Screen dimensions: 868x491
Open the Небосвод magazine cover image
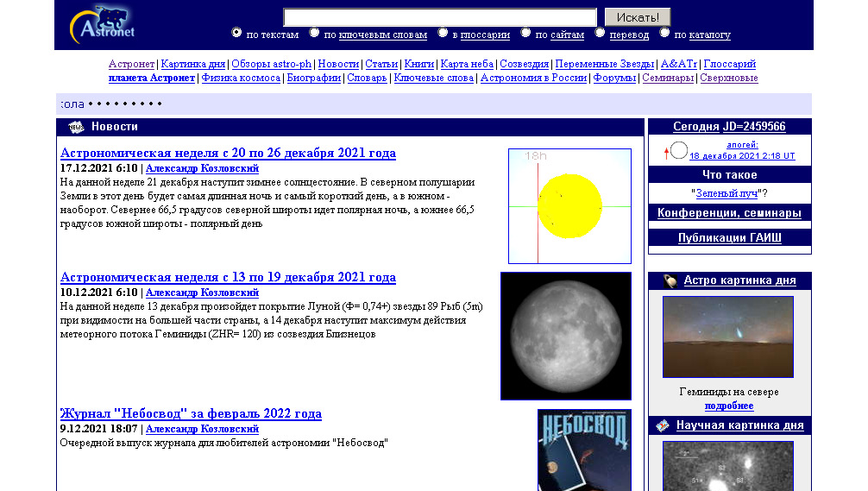584,450
